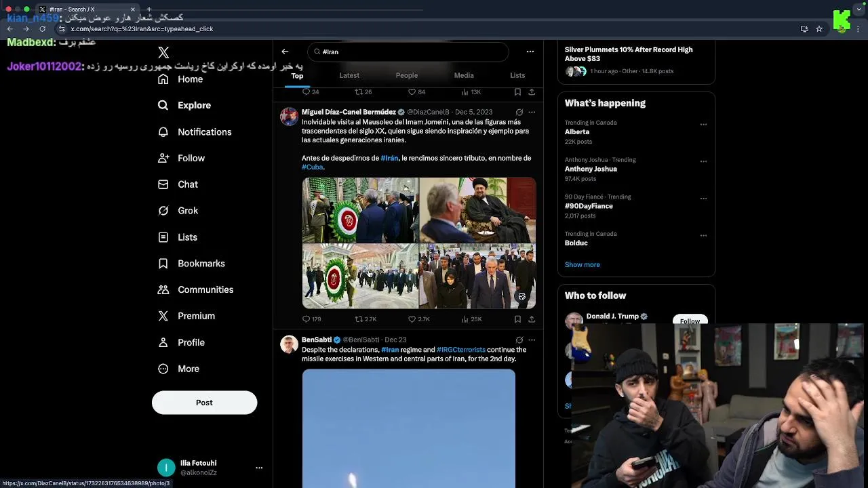Click the white Post button
The height and width of the screenshot is (488, 868).
point(204,403)
